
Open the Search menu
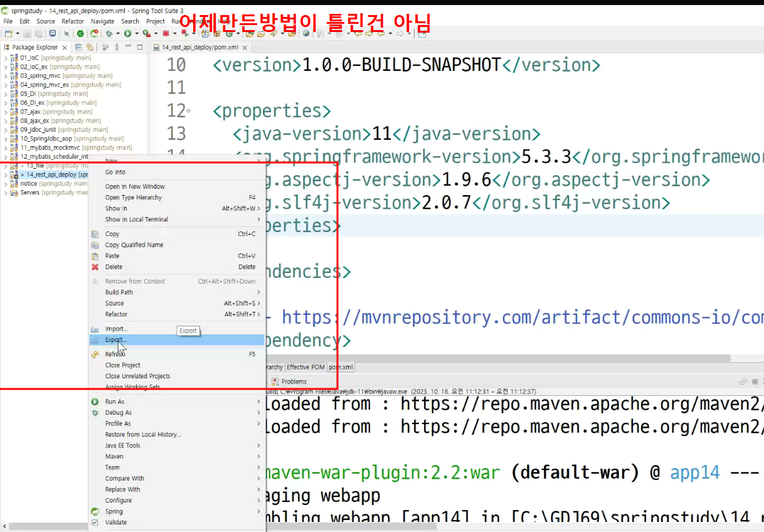coord(130,21)
